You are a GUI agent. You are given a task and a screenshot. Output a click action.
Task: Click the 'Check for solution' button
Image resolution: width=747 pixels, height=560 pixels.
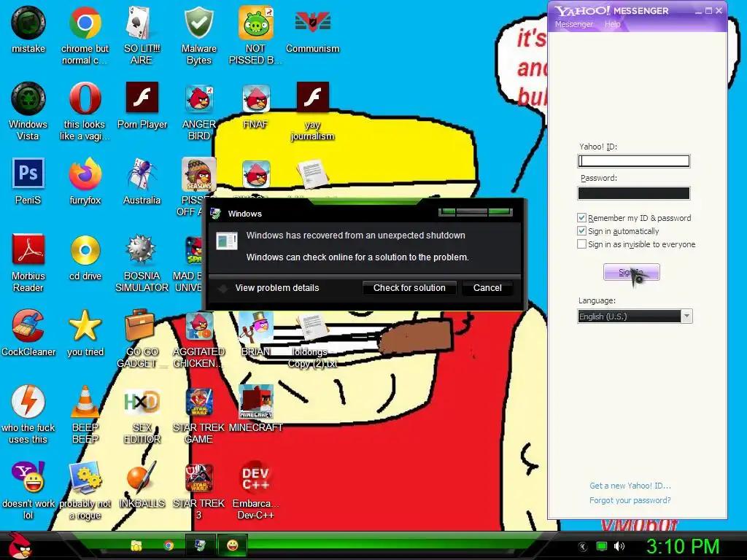[409, 287]
